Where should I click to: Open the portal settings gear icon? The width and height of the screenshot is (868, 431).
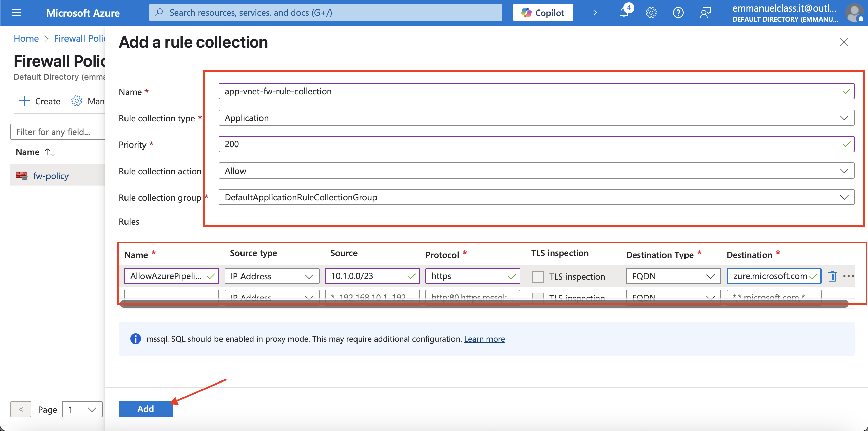651,13
